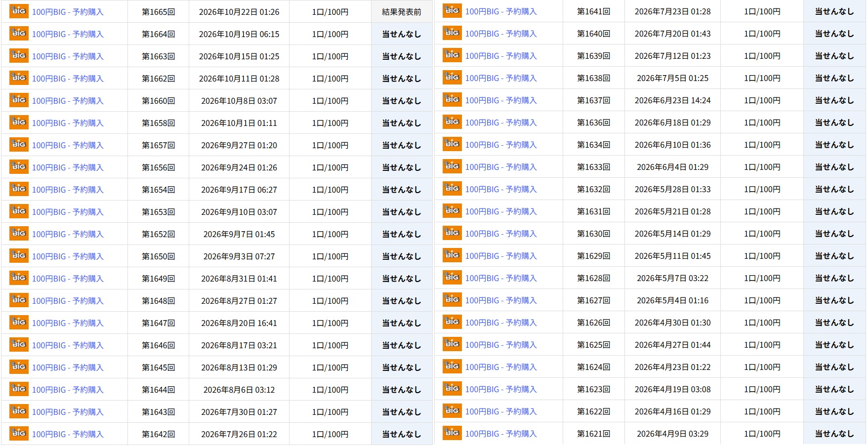Follow the 100円BIG link for 第1650回
The width and height of the screenshot is (868, 447).
(x=68, y=256)
